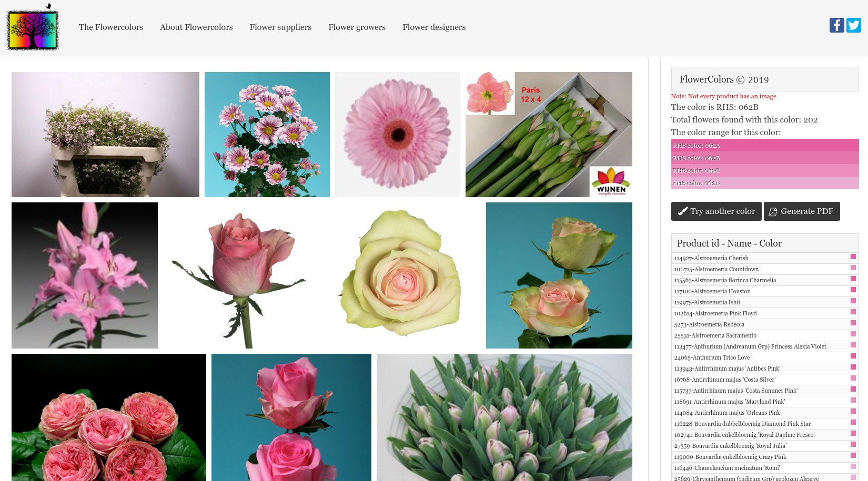View the Paris amaryllis box image
The width and height of the screenshot is (868, 481).
549,135
